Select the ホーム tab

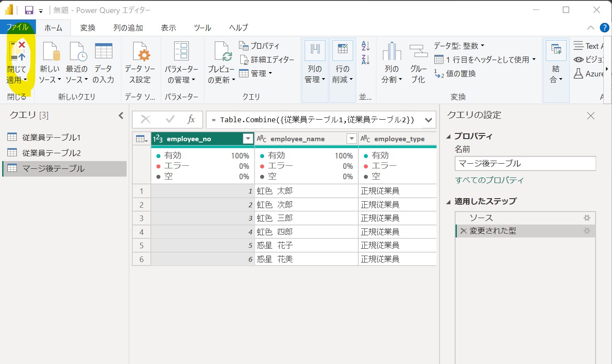tap(54, 28)
